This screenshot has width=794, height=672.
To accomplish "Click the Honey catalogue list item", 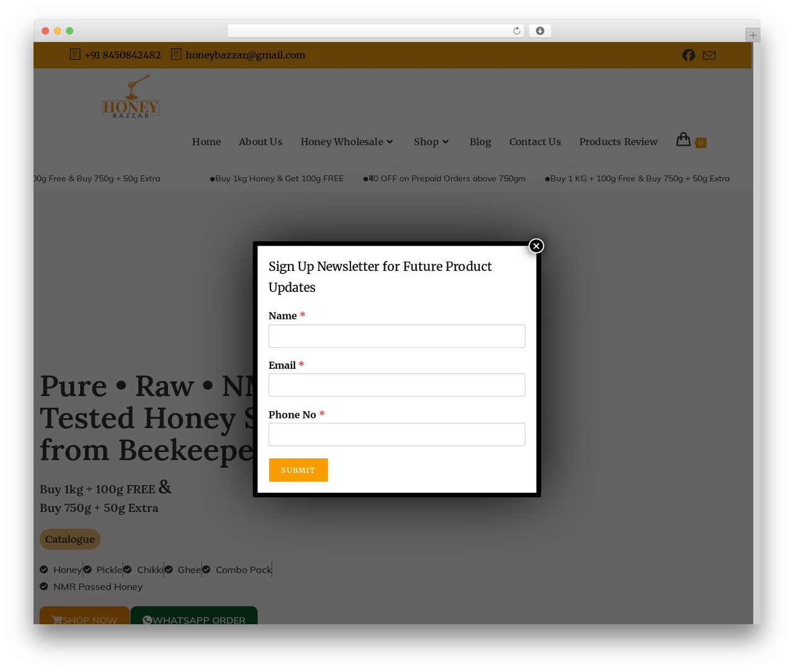I will tap(61, 570).
